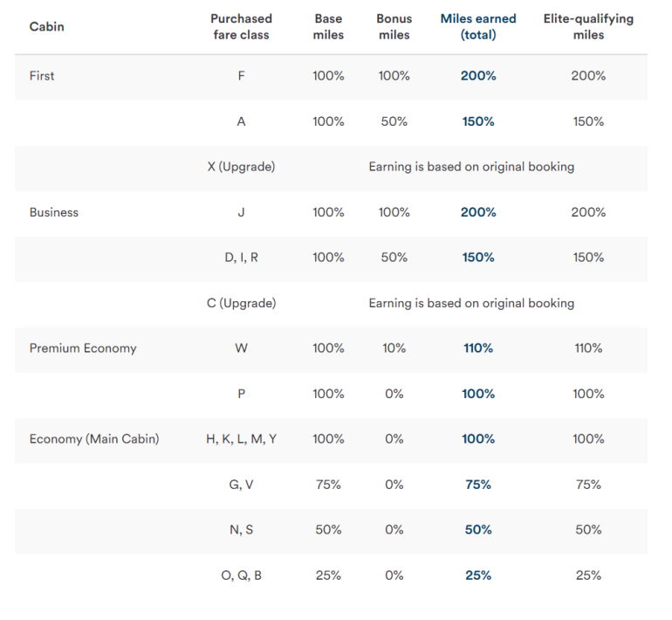Viewport: 672px width, 620px height.
Task: Select the C (Upgrade) fare class cell
Action: [241, 303]
